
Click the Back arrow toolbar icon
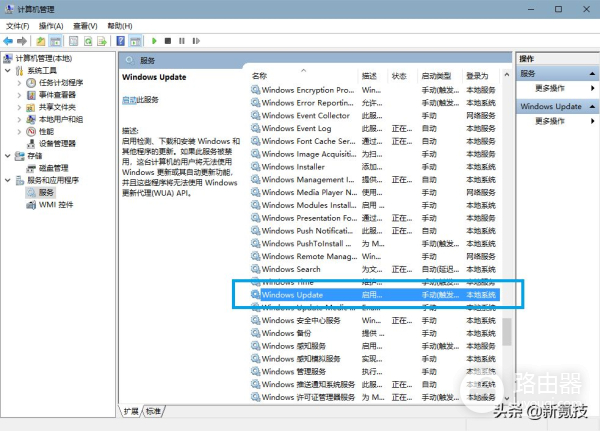pyautogui.click(x=8, y=41)
